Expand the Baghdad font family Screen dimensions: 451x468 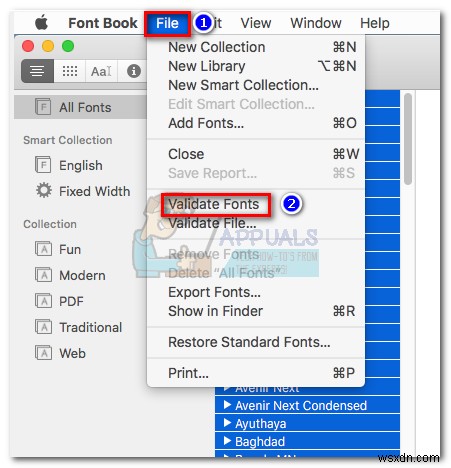click(227, 441)
